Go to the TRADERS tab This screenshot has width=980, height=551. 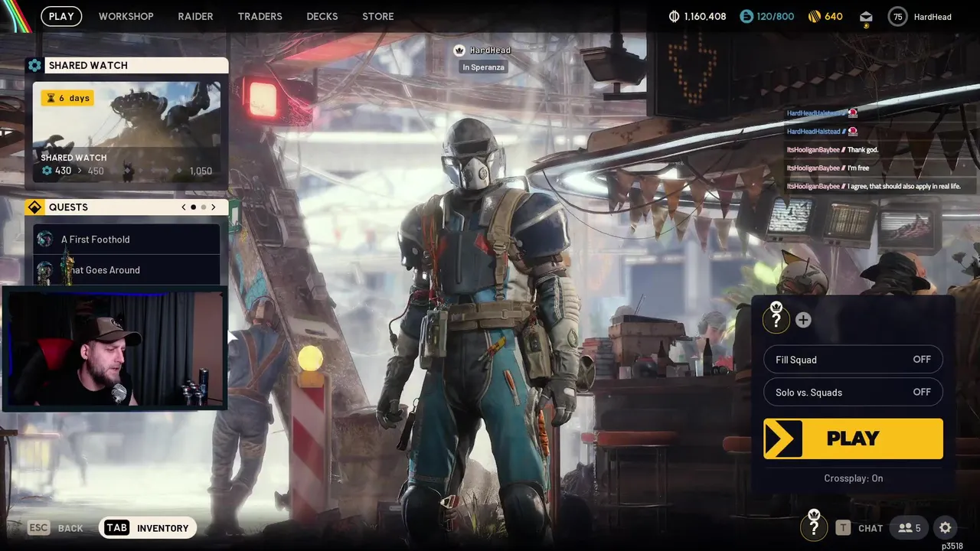tap(260, 16)
